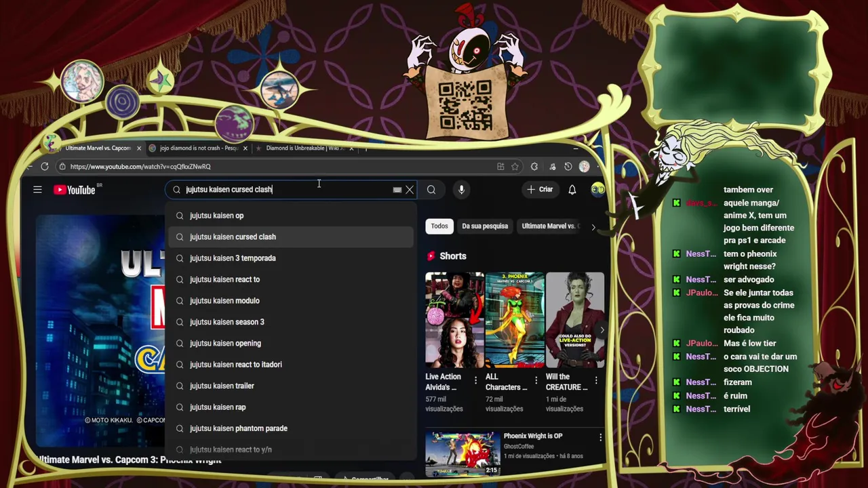Image resolution: width=868 pixels, height=488 pixels.
Task: Click the video title Phoenix Wright
Action: [130, 460]
